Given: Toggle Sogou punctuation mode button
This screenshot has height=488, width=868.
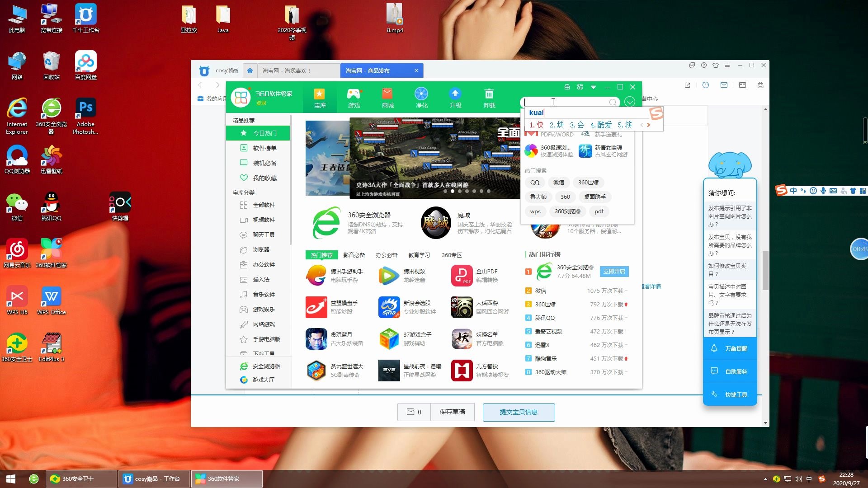Looking at the screenshot, I should click(x=803, y=191).
